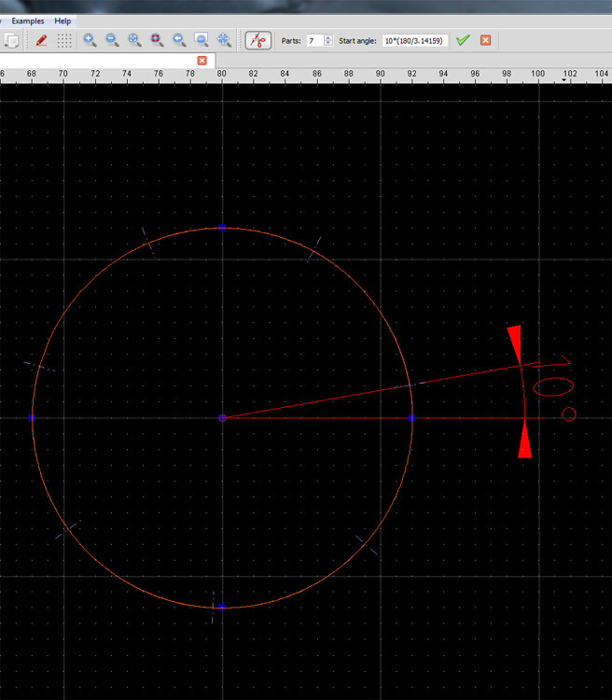Click the Parts number field
The width and height of the screenshot is (612, 700).
315,41
